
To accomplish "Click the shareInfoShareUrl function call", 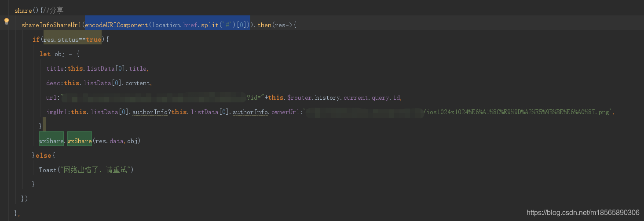I will tap(51, 25).
